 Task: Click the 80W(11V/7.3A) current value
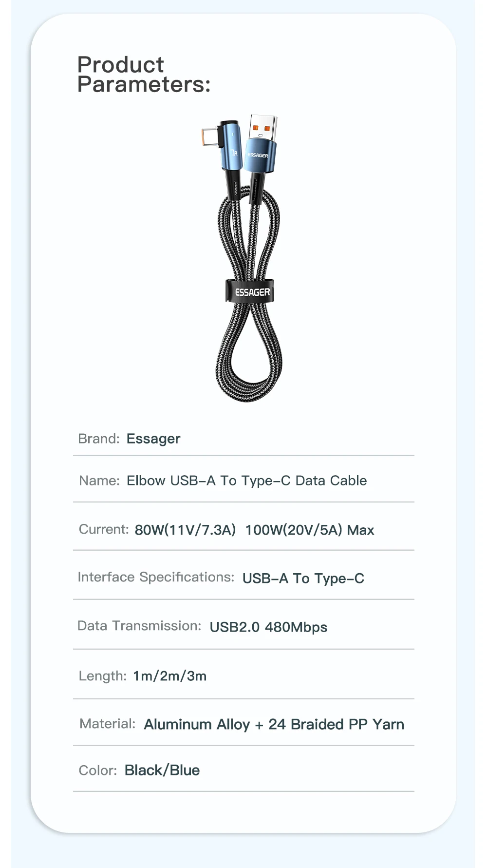[x=185, y=530]
